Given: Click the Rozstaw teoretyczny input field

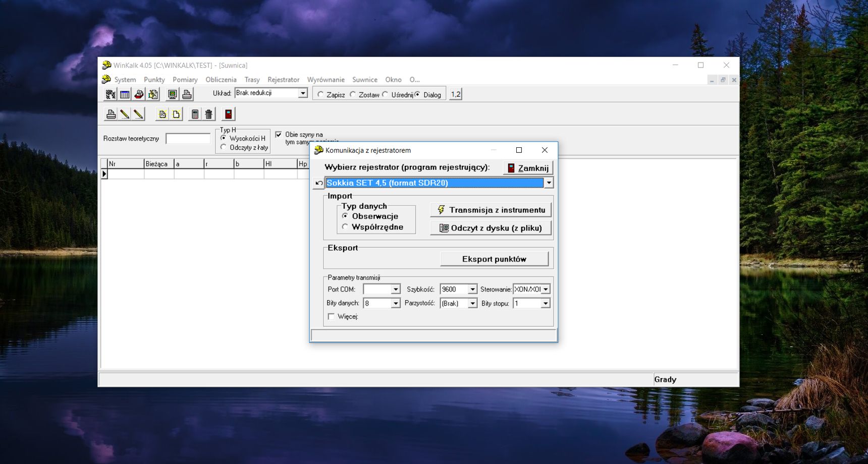Looking at the screenshot, I should [x=188, y=139].
